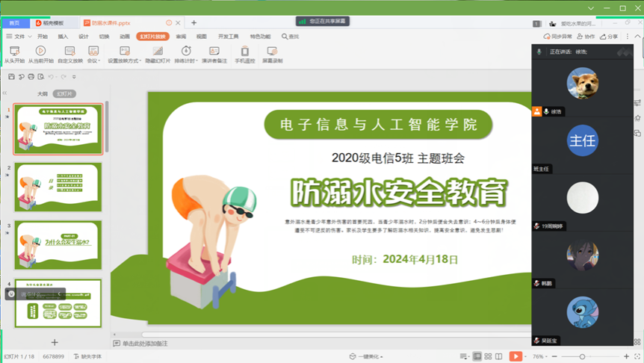
Task: Click the 从头开始 slideshow icon
Action: (x=14, y=52)
